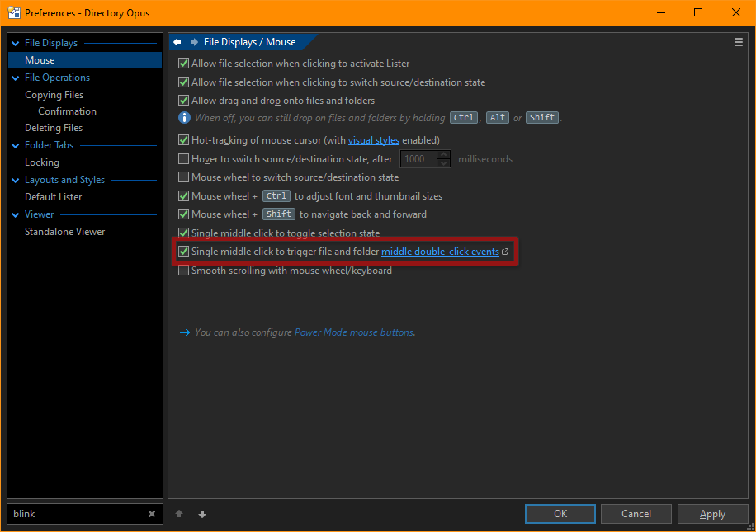Toggle Allow file selection when clicking to activate Lister
The image size is (756, 532).
click(x=184, y=64)
